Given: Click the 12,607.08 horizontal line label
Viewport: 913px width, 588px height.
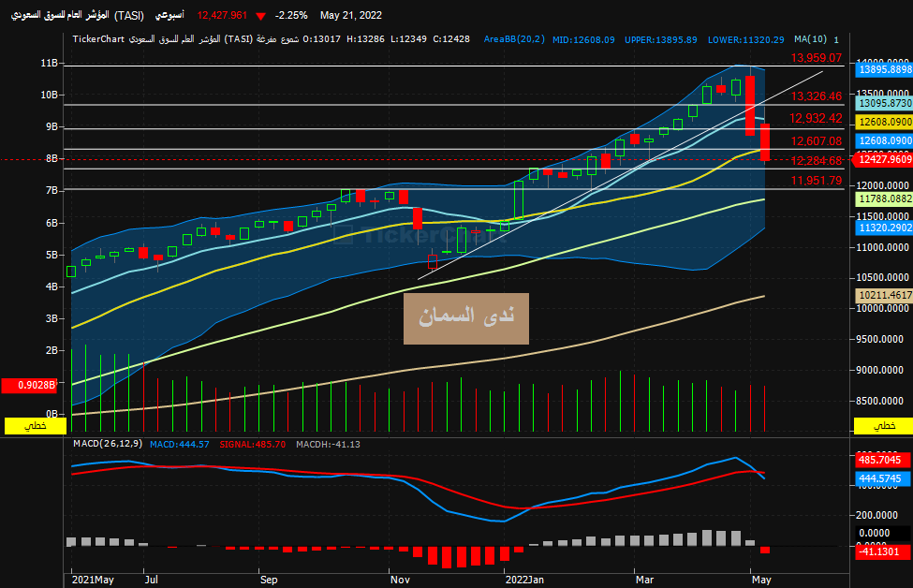Looking at the screenshot, I should tap(817, 140).
